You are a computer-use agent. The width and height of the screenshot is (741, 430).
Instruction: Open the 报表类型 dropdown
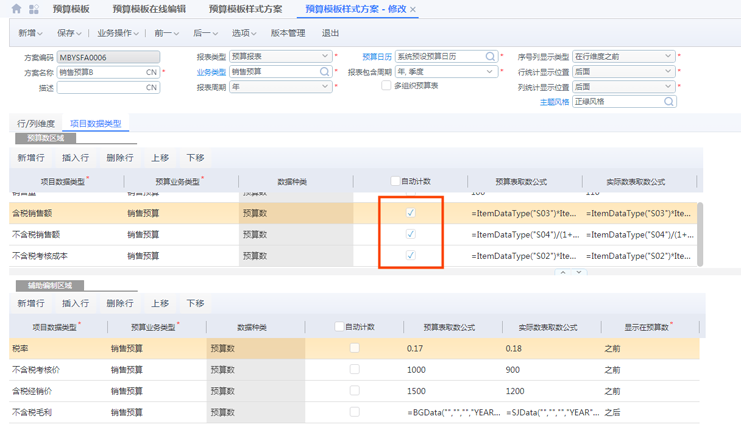(x=325, y=57)
